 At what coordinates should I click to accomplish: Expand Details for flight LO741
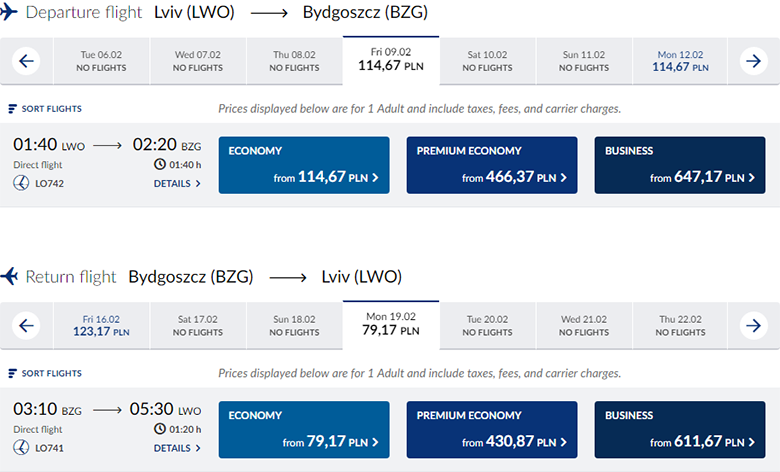(x=177, y=448)
